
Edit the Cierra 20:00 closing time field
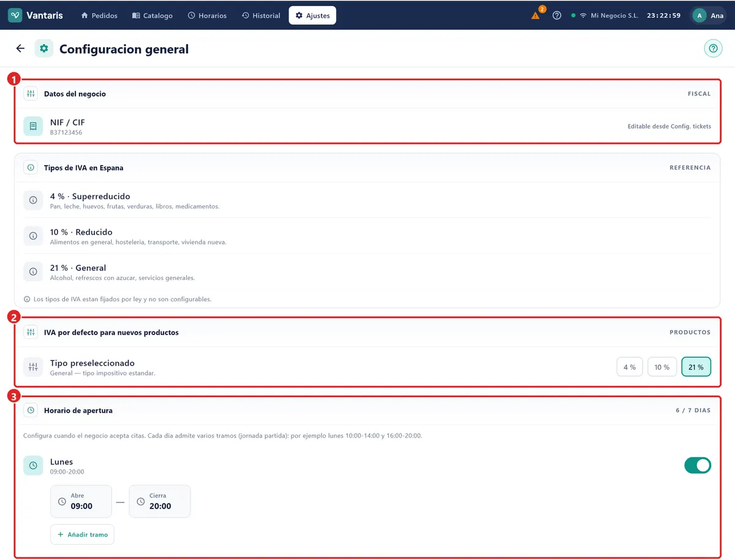[x=159, y=501]
